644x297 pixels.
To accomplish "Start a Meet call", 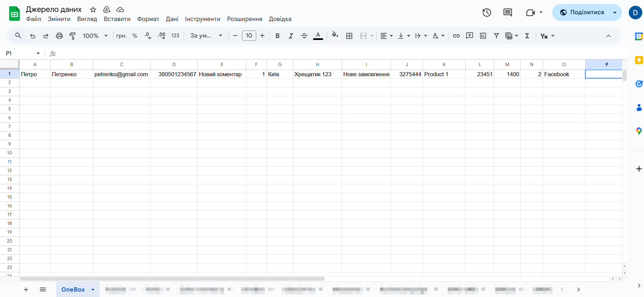I will (x=531, y=13).
